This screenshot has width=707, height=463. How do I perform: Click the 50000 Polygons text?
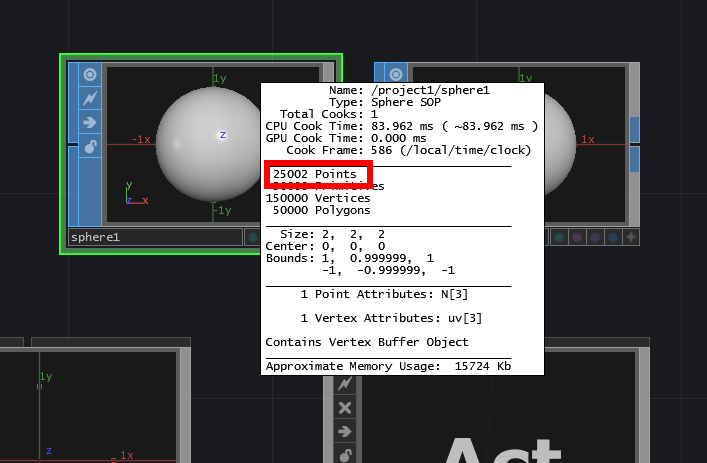321,210
